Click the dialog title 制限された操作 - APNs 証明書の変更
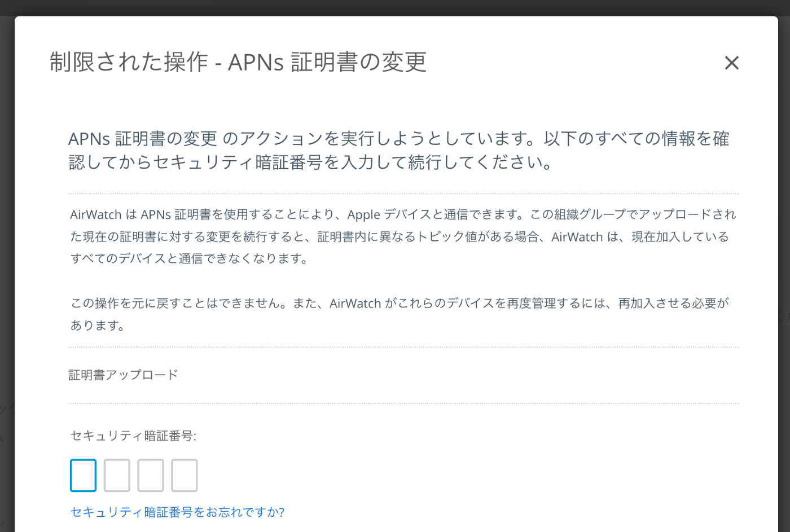 (x=238, y=62)
